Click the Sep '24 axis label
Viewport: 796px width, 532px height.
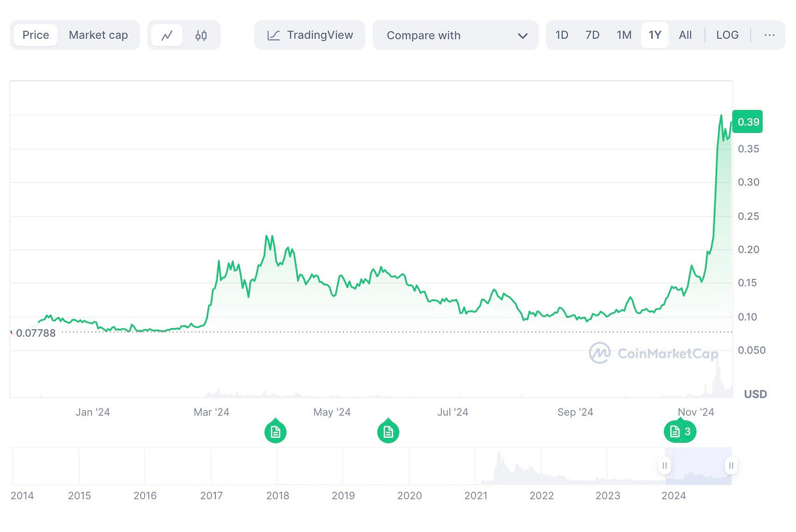pyautogui.click(x=575, y=412)
